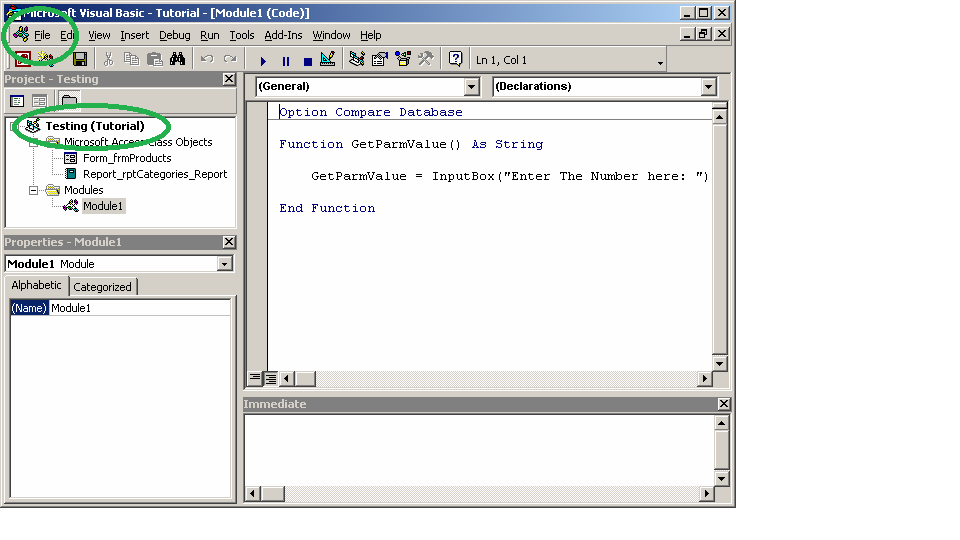Click the Redo arrow icon

pos(230,59)
